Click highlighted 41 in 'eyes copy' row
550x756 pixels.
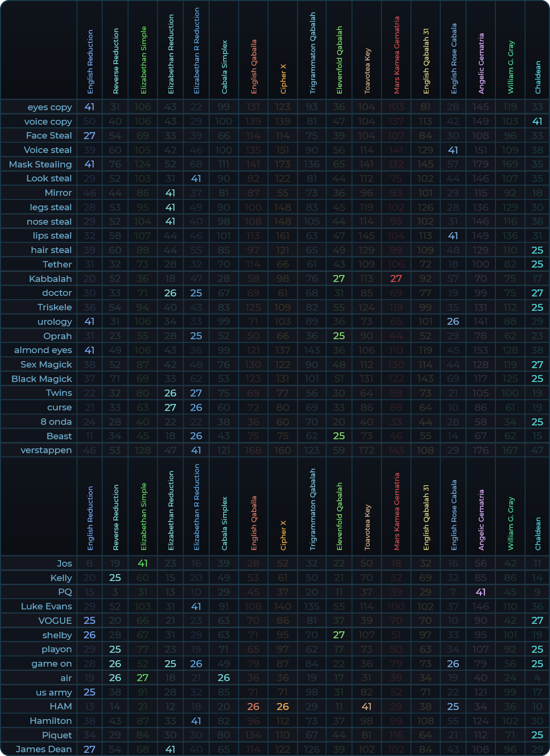89,107
